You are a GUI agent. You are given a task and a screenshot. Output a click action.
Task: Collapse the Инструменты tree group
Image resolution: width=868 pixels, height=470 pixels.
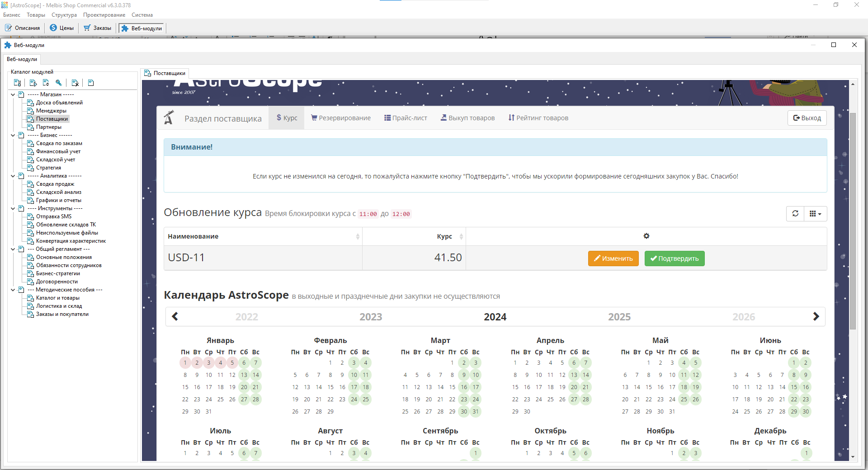[x=13, y=208]
